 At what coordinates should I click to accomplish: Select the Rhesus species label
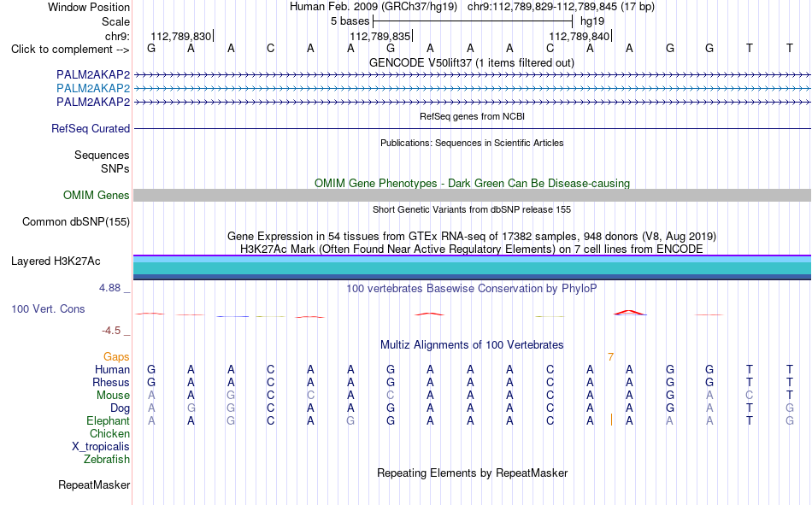(111, 382)
